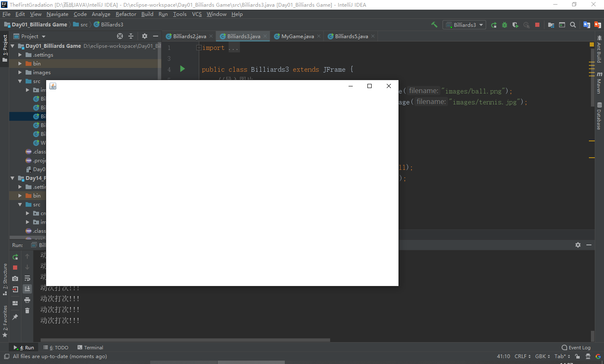Viewport: 604px width, 364px height.
Task: Open Run panel settings gear
Action: point(578,245)
